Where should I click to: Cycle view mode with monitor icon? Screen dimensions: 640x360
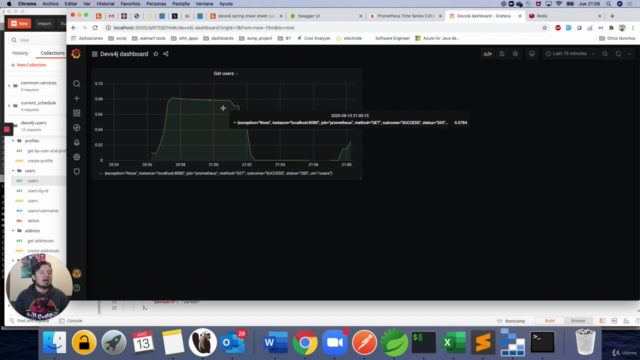532,54
